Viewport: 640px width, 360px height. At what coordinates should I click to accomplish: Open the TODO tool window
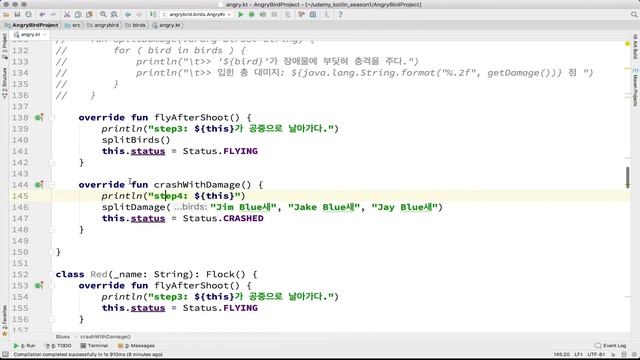click(x=58, y=346)
